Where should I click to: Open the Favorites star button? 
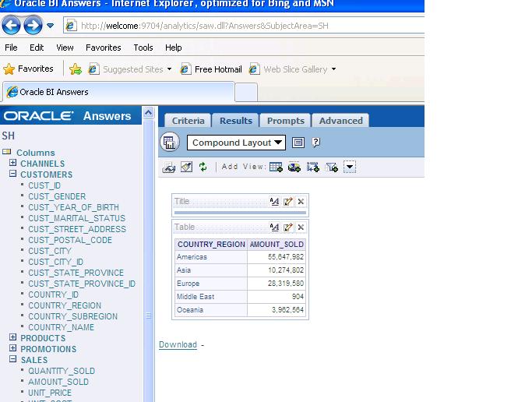(28, 69)
